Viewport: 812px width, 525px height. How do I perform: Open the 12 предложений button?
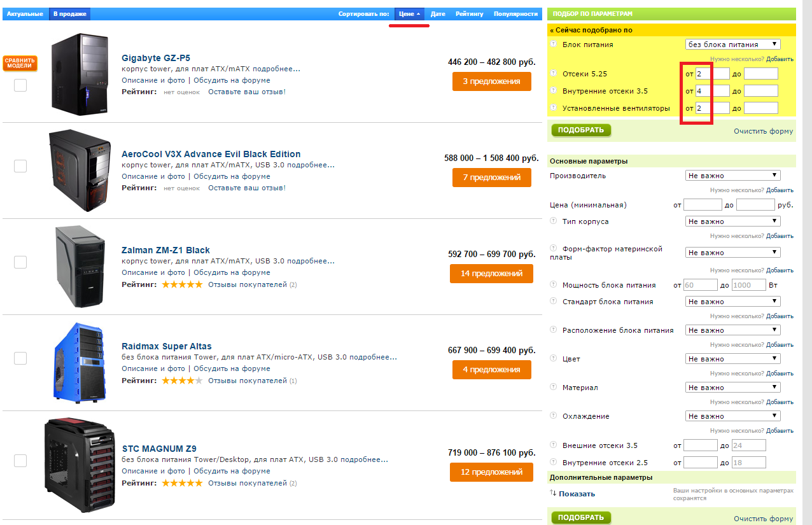pyautogui.click(x=492, y=472)
